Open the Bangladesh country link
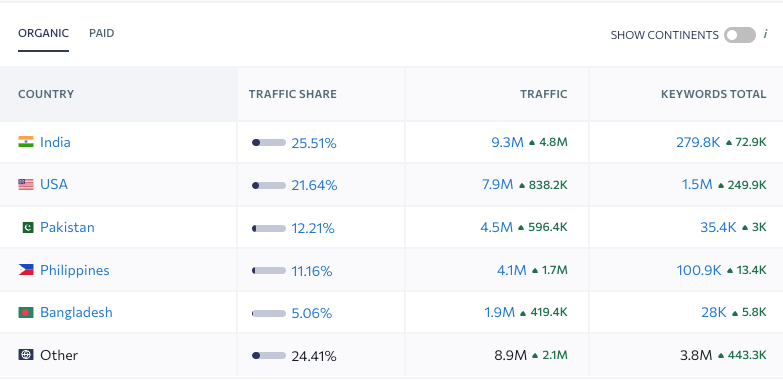 [76, 312]
